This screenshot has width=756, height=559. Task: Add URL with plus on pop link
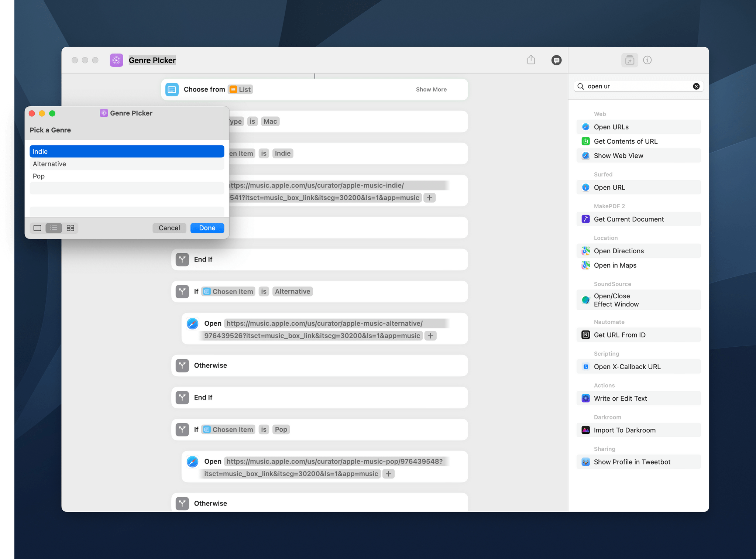[x=388, y=474]
